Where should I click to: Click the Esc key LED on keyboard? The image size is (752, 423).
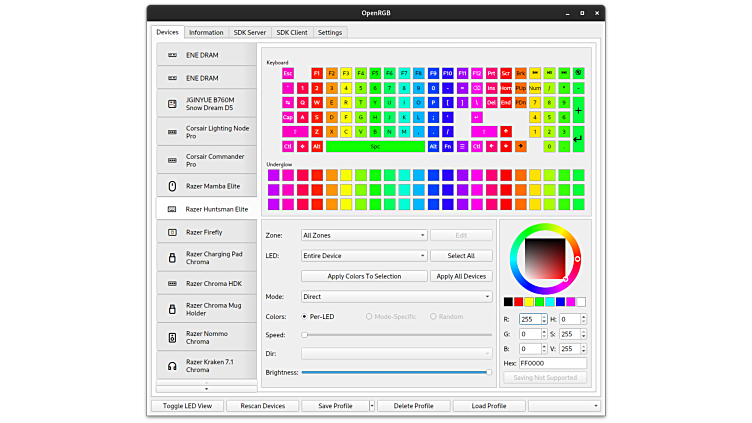(288, 73)
